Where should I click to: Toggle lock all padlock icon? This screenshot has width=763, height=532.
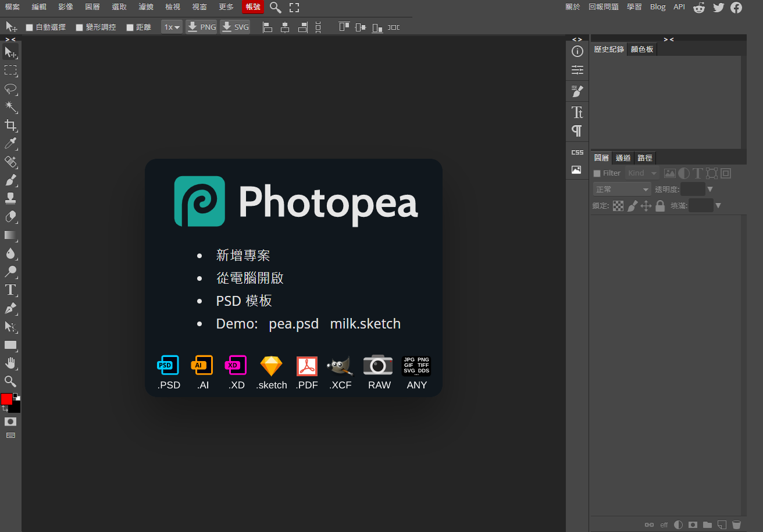click(x=660, y=206)
